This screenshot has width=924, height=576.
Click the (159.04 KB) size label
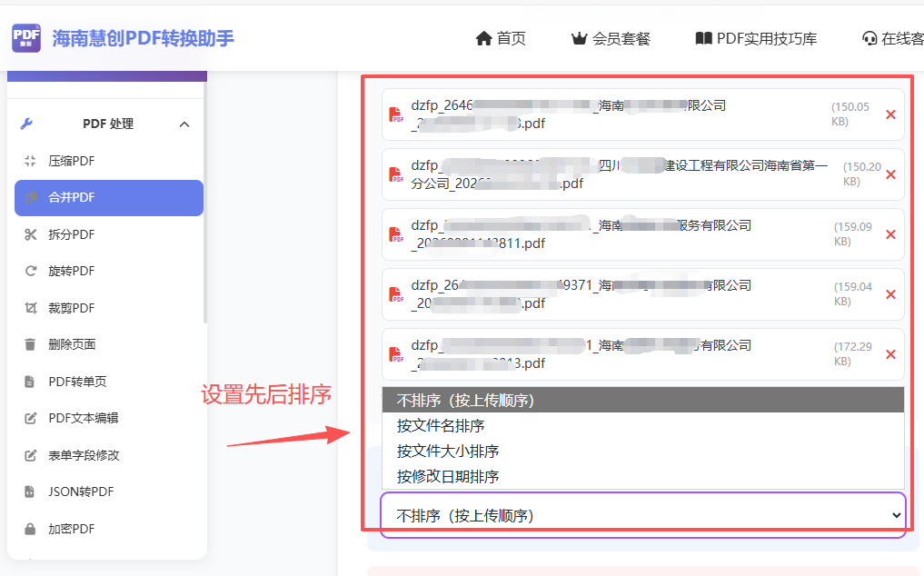click(x=853, y=293)
